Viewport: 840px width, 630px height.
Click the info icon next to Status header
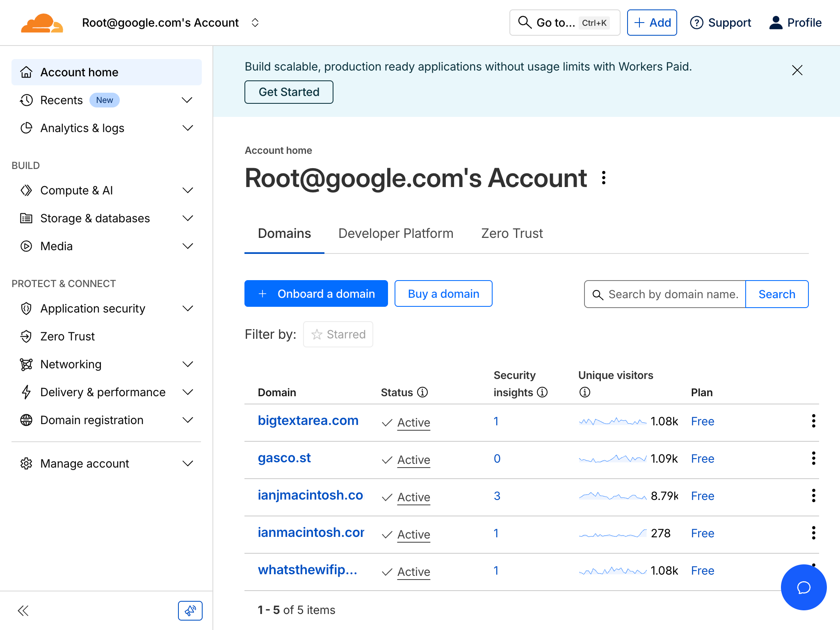coord(423,392)
